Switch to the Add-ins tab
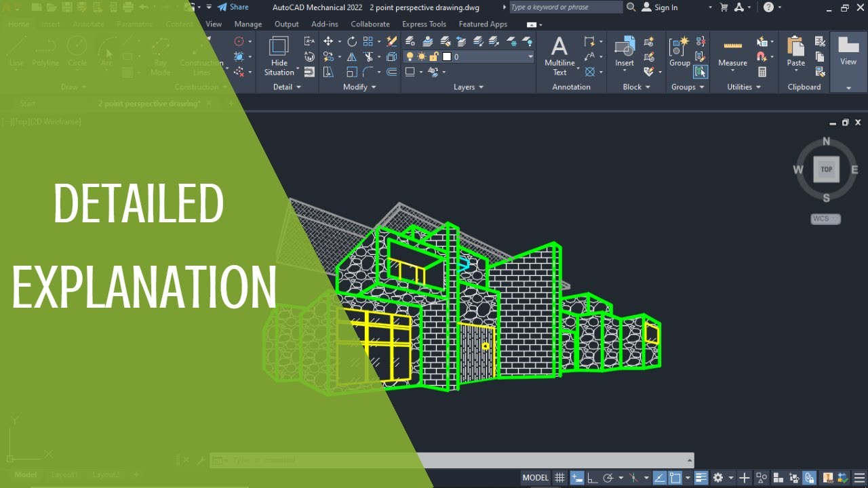 tap(325, 24)
